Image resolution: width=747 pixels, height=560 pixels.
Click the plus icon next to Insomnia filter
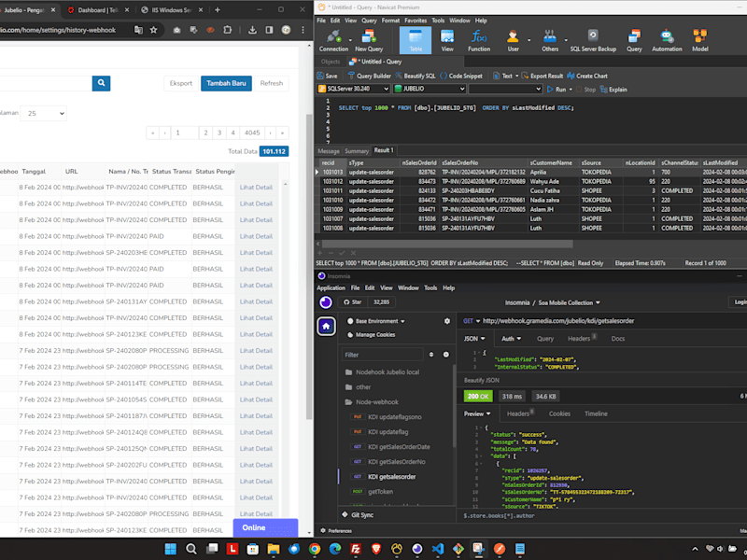tap(446, 355)
